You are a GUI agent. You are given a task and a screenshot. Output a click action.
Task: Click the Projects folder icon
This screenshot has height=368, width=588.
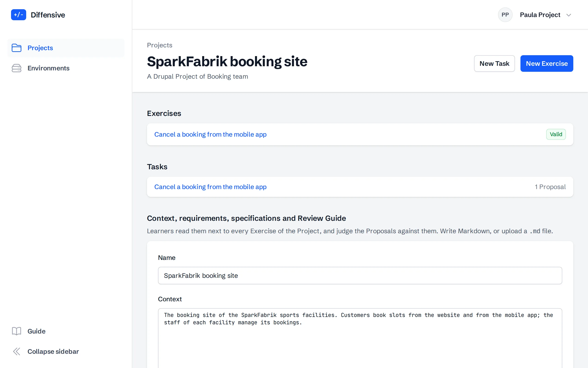[17, 48]
